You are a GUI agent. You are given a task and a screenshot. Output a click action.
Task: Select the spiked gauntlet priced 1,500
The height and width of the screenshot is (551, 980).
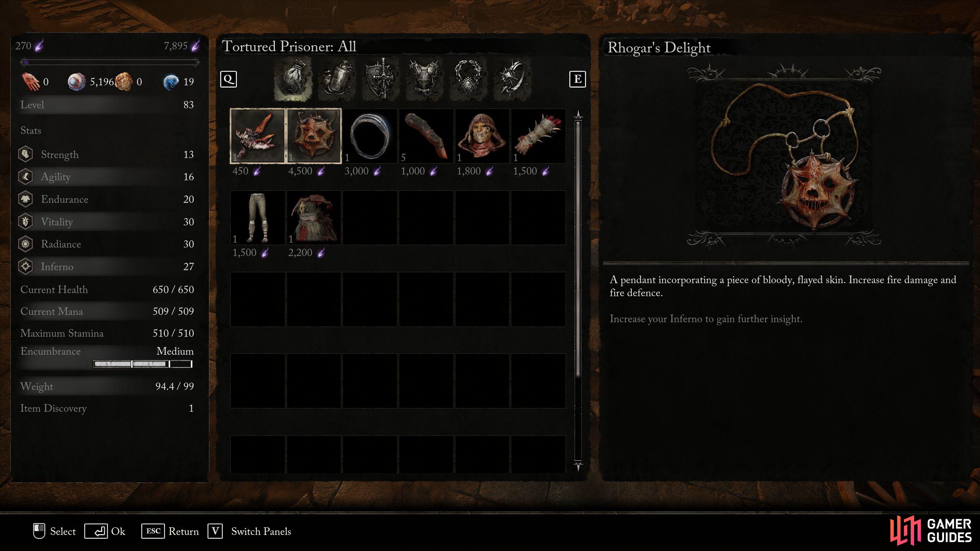538,136
